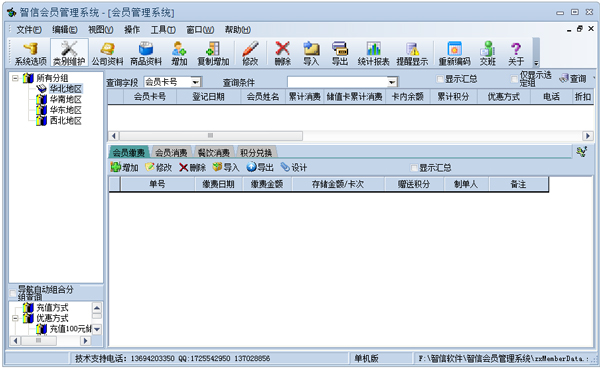
Task: Switch to 积分兑换 tab
Action: coord(256,152)
